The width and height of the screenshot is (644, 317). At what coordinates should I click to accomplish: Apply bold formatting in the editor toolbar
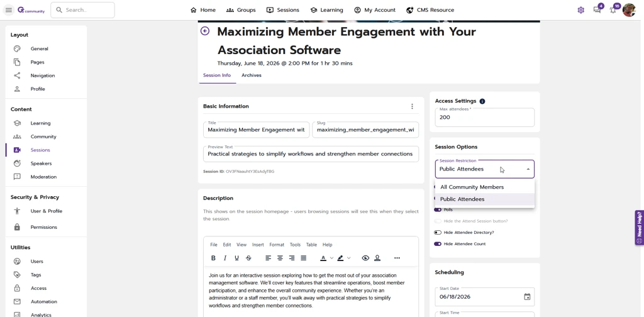(213, 258)
